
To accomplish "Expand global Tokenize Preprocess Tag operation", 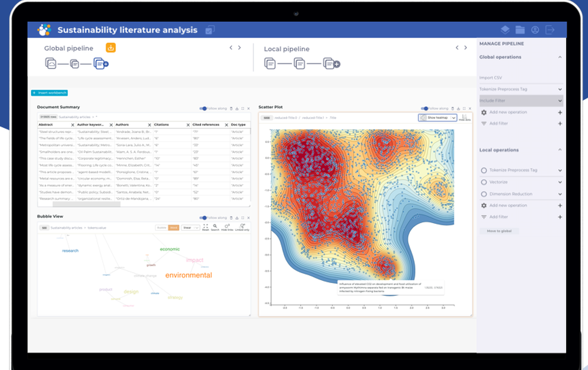I will coord(560,89).
